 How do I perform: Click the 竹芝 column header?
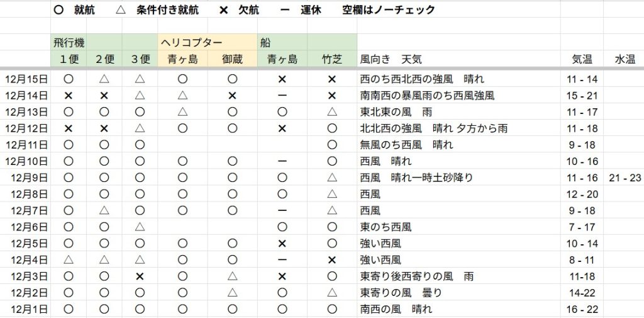point(332,59)
